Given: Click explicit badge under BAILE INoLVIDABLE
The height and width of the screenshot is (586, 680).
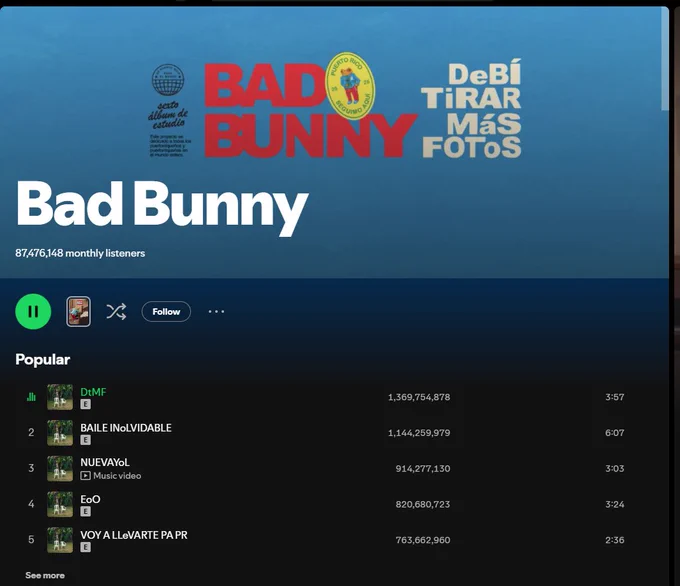Looking at the screenshot, I should [x=85, y=440].
